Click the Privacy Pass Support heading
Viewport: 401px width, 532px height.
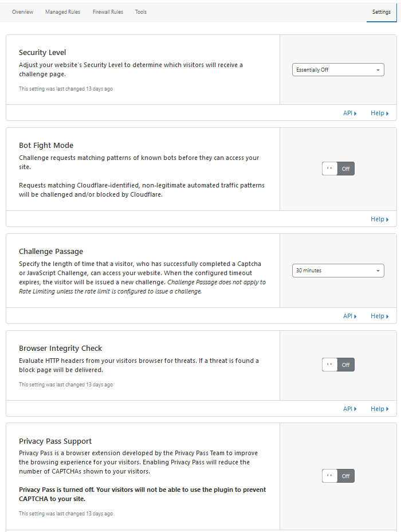click(x=55, y=441)
